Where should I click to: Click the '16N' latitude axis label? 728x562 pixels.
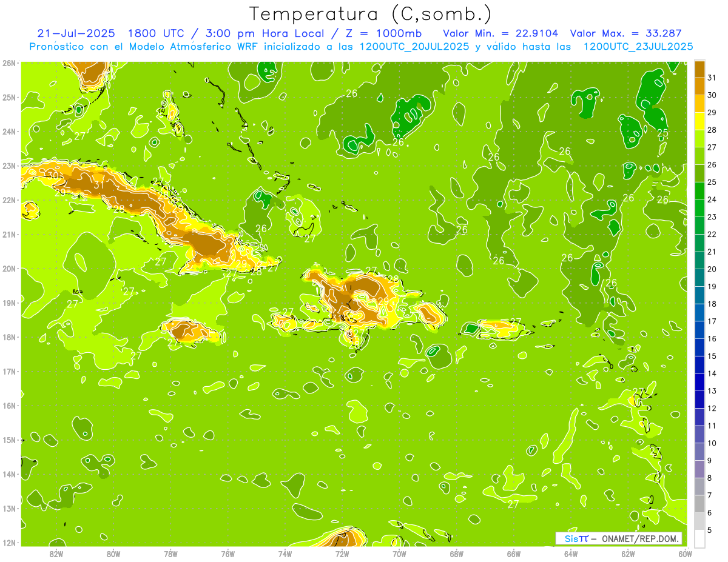(x=8, y=406)
